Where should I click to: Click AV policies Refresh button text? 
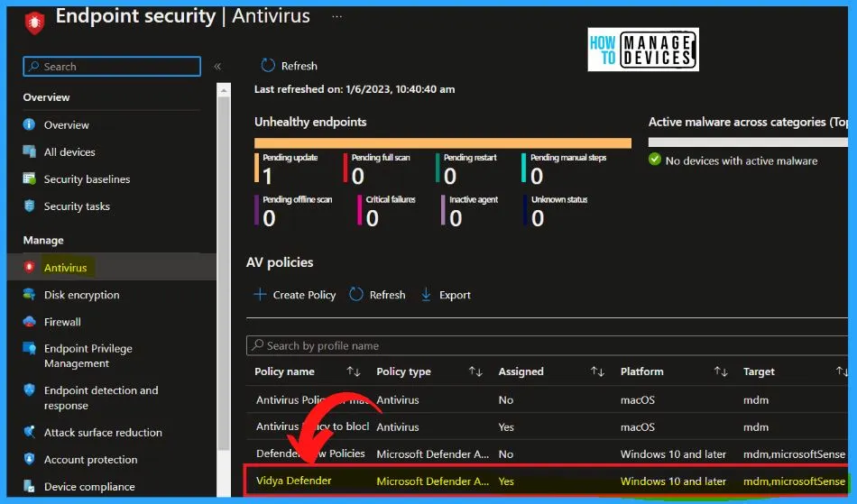pyautogui.click(x=388, y=295)
